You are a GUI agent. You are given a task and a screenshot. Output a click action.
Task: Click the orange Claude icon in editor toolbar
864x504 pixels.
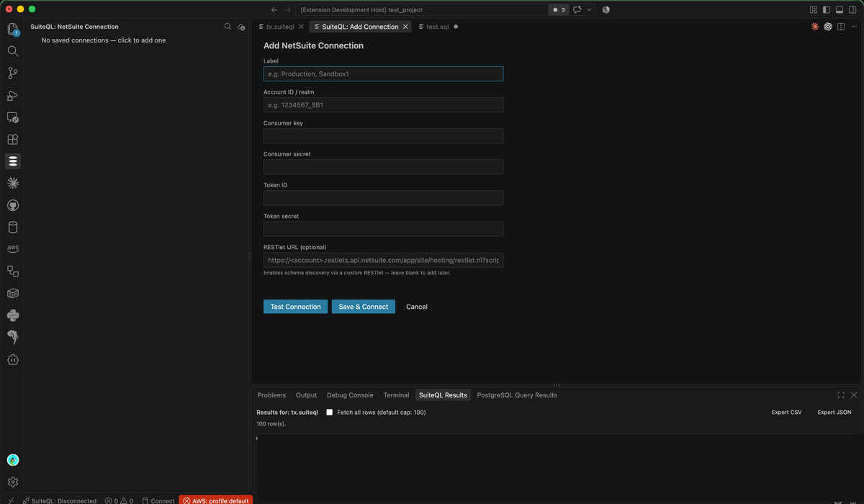[815, 27]
